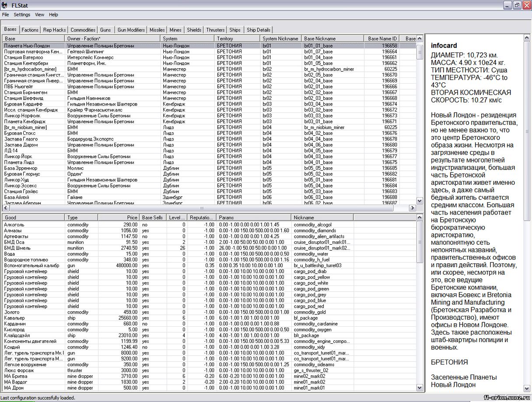Viewport: 532px width, 402px height.
Task: Sort goods by Params column header
Action: tap(254, 217)
